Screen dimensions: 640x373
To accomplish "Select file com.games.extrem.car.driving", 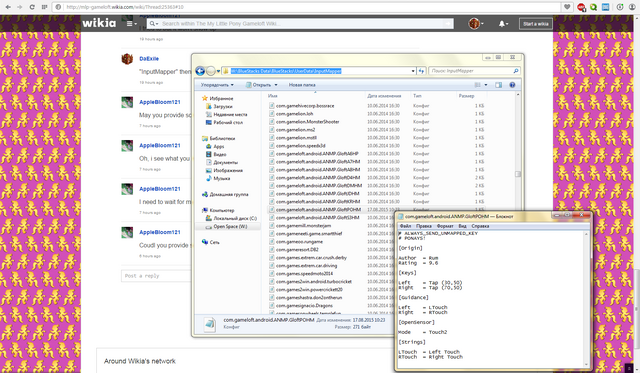I will [x=306, y=266].
